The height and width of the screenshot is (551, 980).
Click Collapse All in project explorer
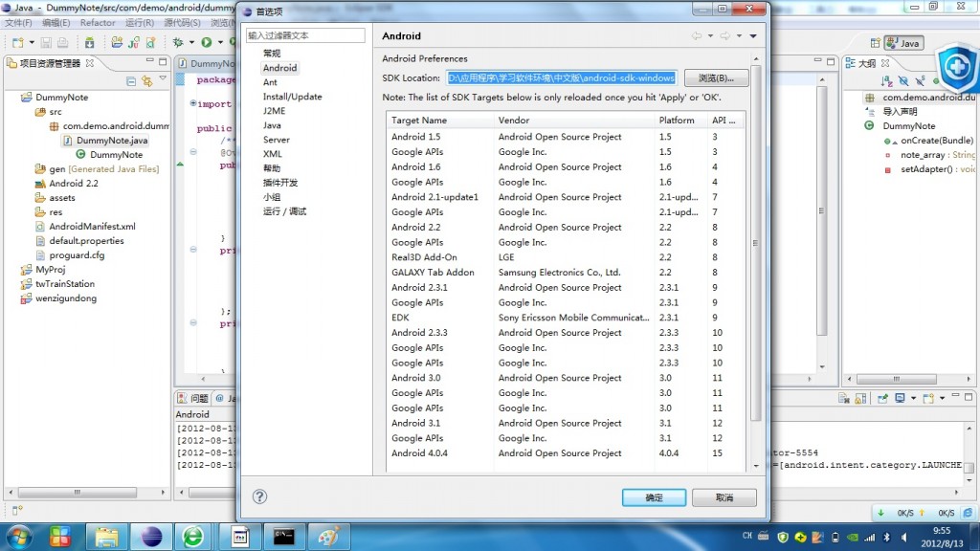(x=131, y=81)
